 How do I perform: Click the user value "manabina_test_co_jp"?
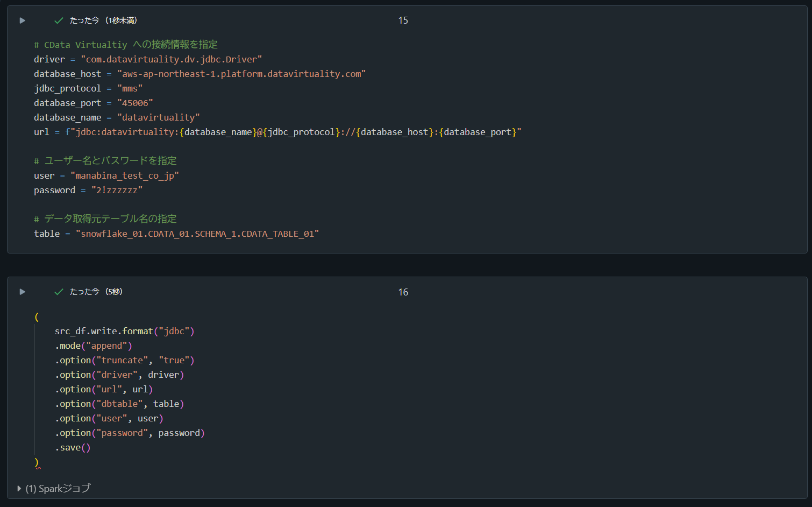tap(125, 175)
